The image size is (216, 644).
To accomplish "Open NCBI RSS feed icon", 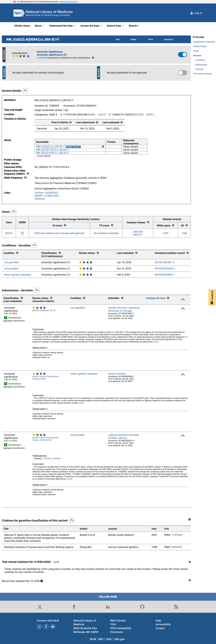I will pos(176,607).
